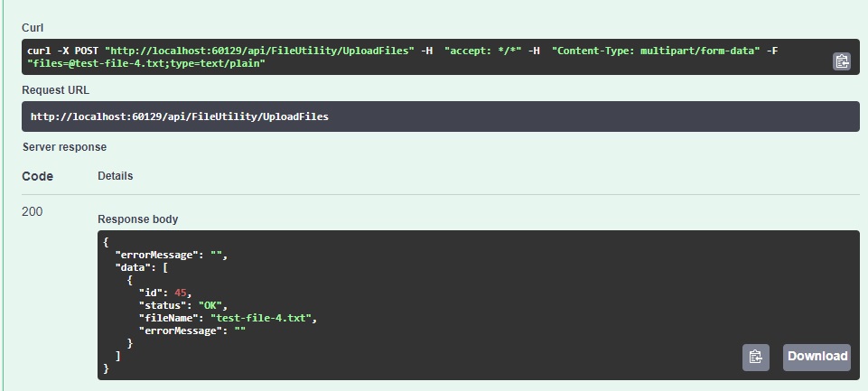The width and height of the screenshot is (868, 391).
Task: Click the 200 response code
Action: coord(33,211)
